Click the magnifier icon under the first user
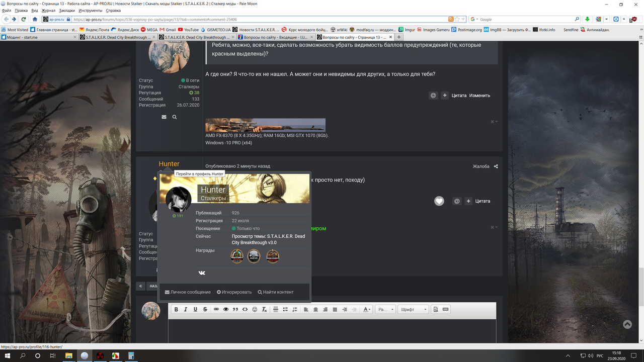 pos(175,117)
